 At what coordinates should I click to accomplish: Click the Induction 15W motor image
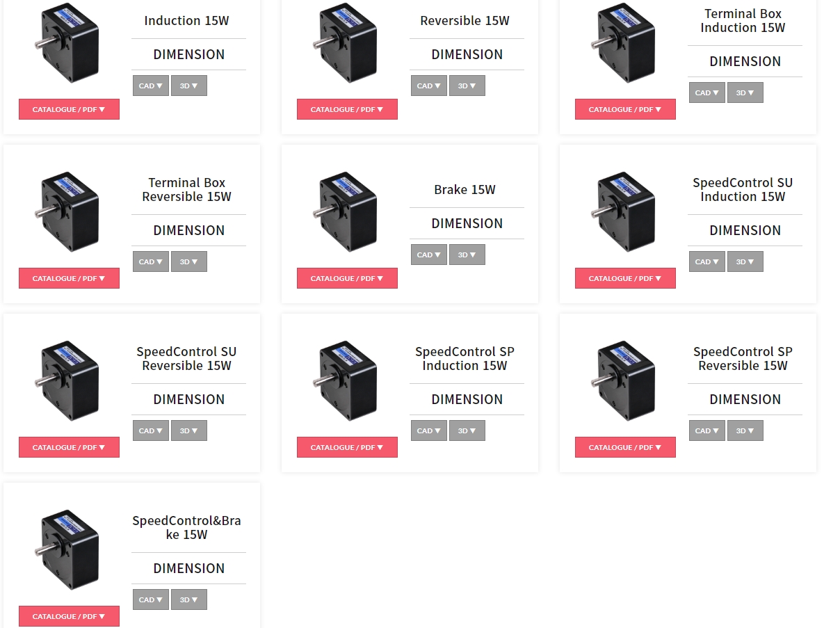(69, 43)
